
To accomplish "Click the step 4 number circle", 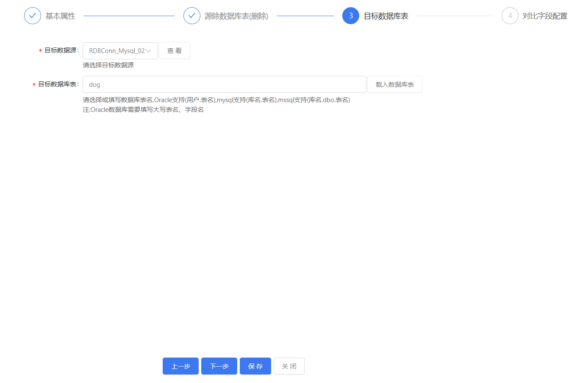I will 510,16.
